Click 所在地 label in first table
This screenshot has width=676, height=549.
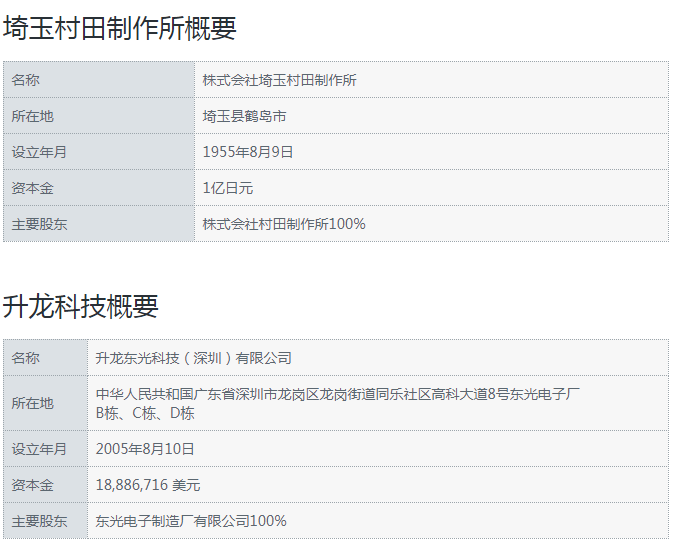(33, 116)
